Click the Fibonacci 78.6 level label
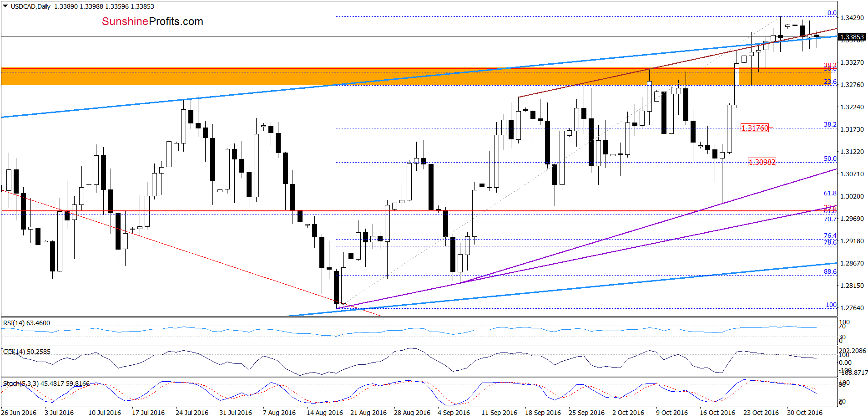Screen dimensions: 868x419 tap(830, 242)
